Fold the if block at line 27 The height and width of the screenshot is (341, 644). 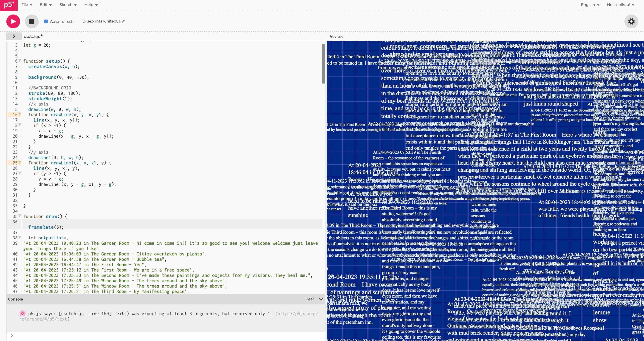(x=20, y=173)
